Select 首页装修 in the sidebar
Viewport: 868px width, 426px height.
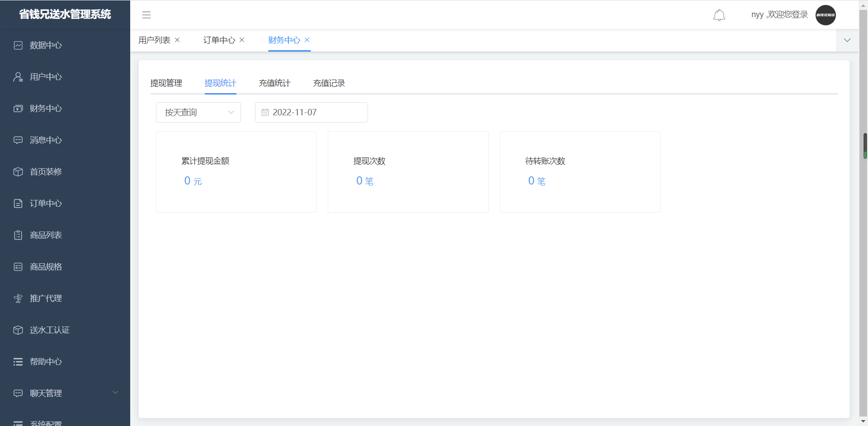click(x=46, y=172)
